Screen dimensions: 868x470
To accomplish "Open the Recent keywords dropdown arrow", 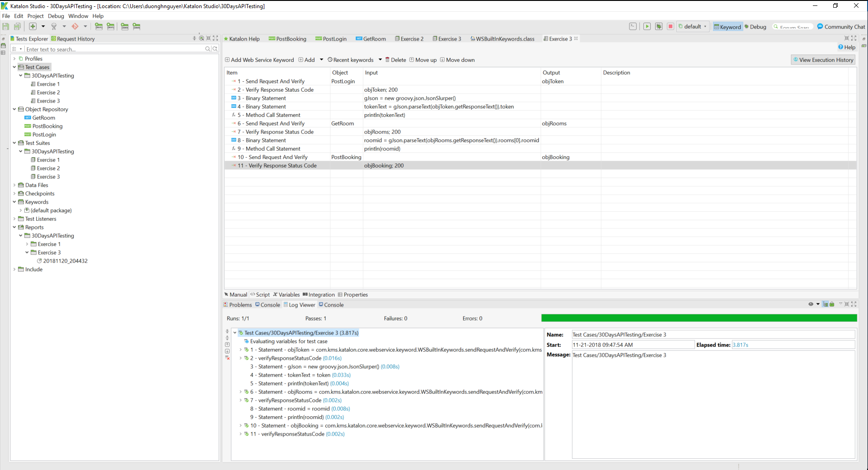I will pos(380,60).
